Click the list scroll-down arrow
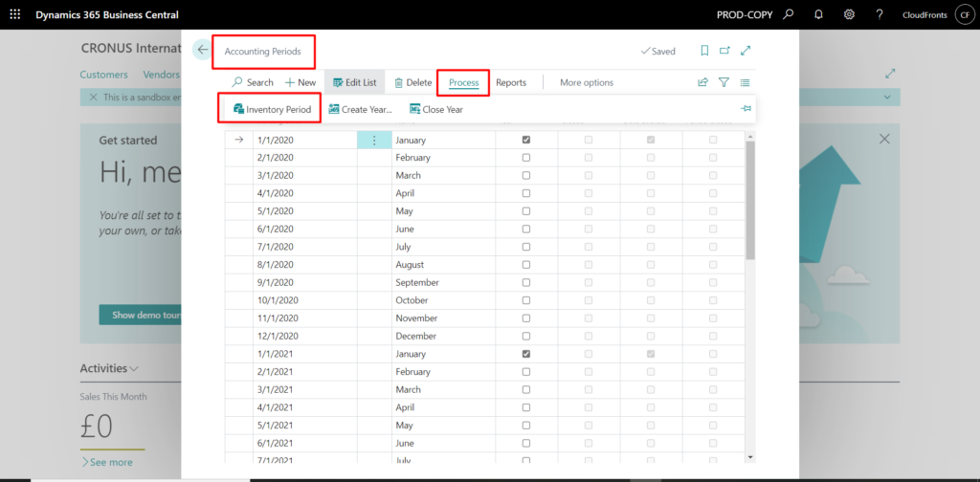 pos(750,458)
